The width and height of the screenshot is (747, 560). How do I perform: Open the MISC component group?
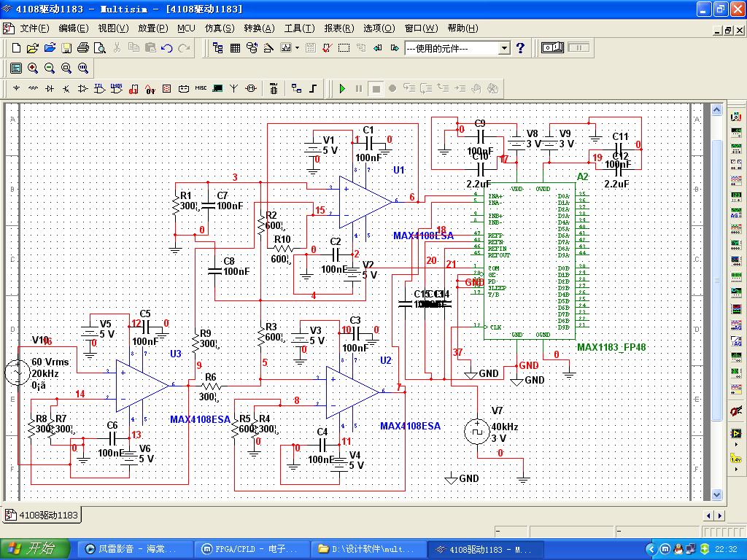click(x=201, y=88)
